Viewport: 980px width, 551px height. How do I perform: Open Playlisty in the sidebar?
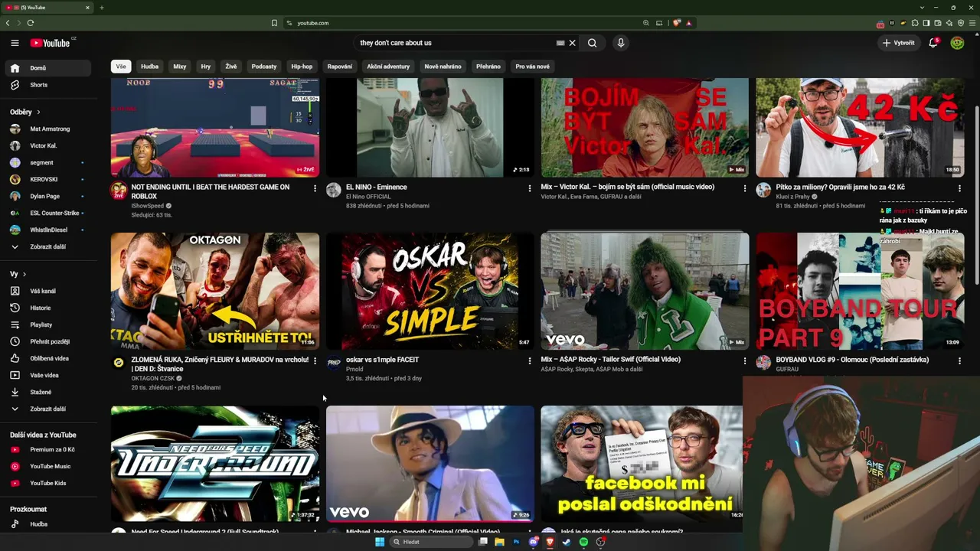click(47, 324)
